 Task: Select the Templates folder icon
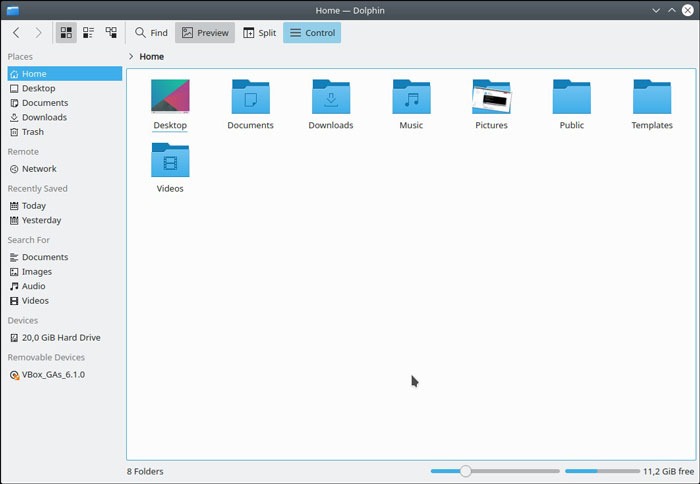point(652,96)
